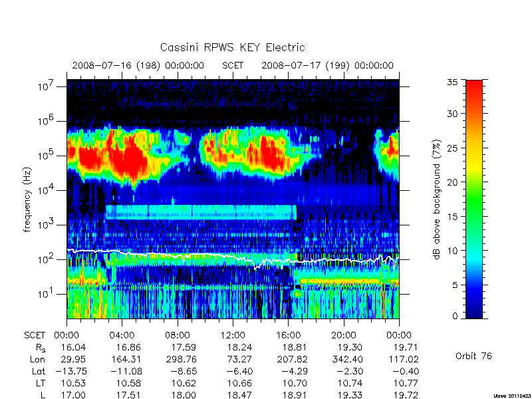Click the 'LT' row label
532x399 pixels.
click(x=41, y=384)
